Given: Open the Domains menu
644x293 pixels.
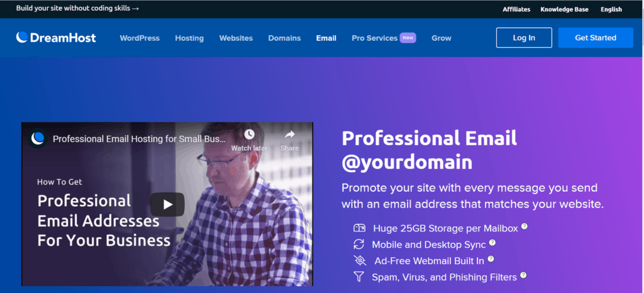Looking at the screenshot, I should (x=285, y=38).
